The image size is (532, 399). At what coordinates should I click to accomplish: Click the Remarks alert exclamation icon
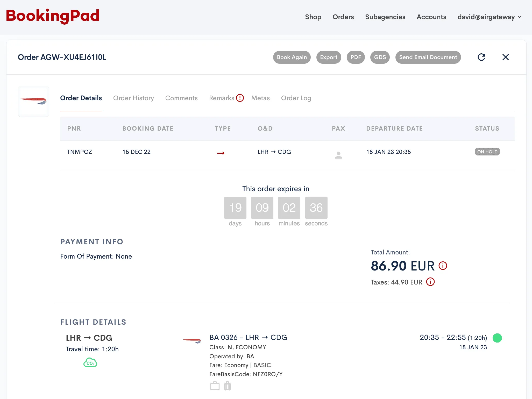click(x=240, y=98)
